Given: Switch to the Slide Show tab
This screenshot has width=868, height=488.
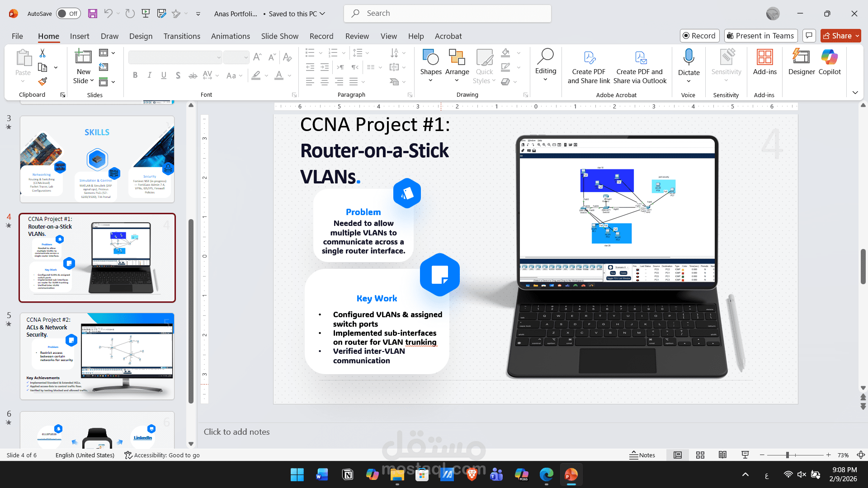Looking at the screenshot, I should point(280,36).
